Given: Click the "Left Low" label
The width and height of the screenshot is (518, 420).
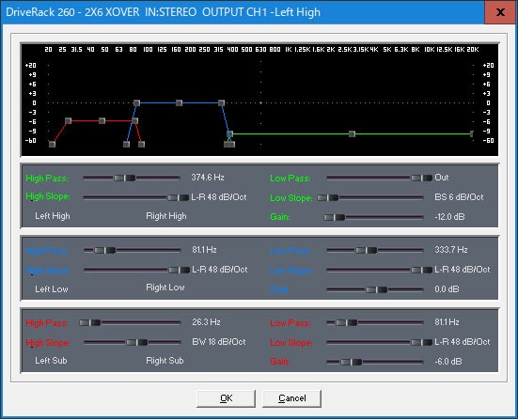Looking at the screenshot, I should click(52, 288).
